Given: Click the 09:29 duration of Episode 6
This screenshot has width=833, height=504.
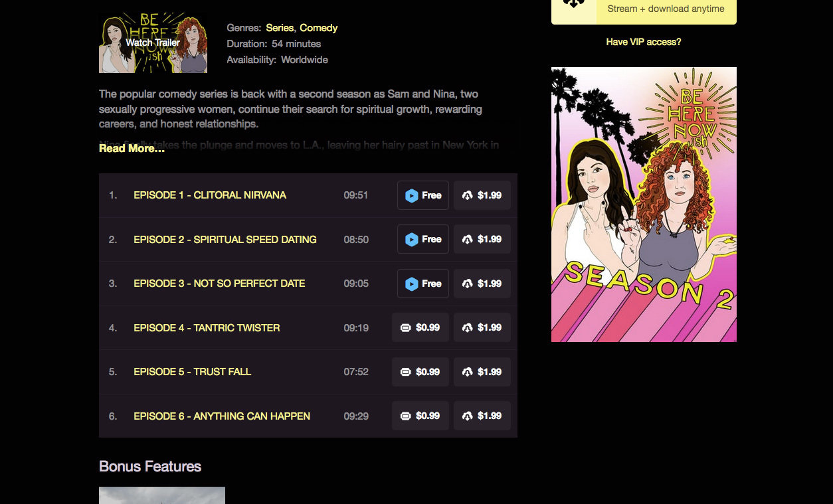Looking at the screenshot, I should click(356, 416).
